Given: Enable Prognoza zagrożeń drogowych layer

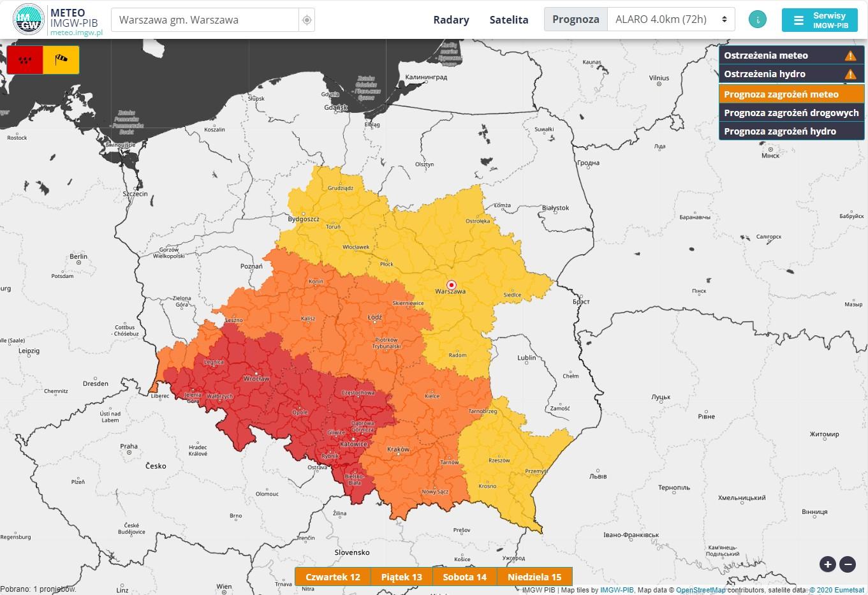Looking at the screenshot, I should point(791,113).
